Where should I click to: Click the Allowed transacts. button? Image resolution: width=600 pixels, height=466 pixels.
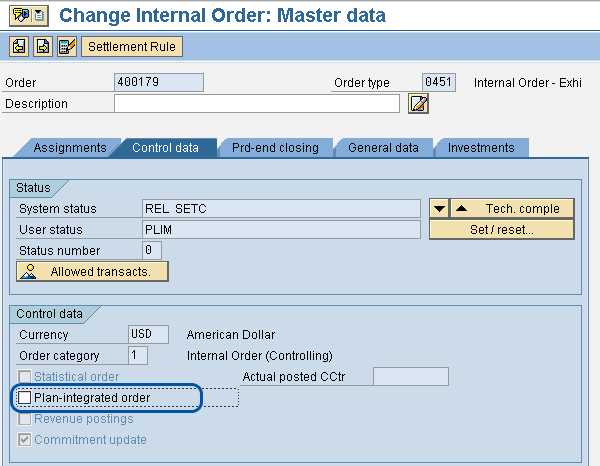93,271
